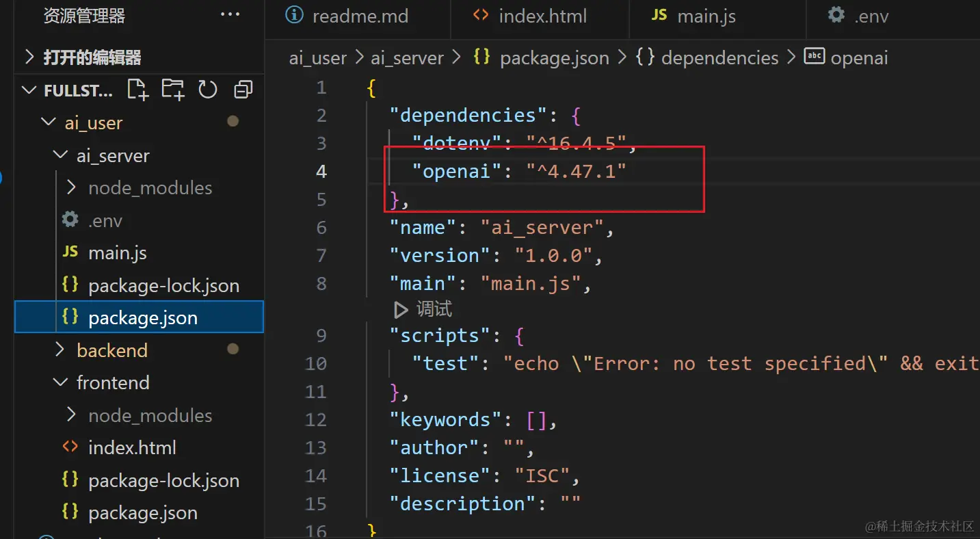Switch to the main.js tab
980x539 pixels.
717,16
